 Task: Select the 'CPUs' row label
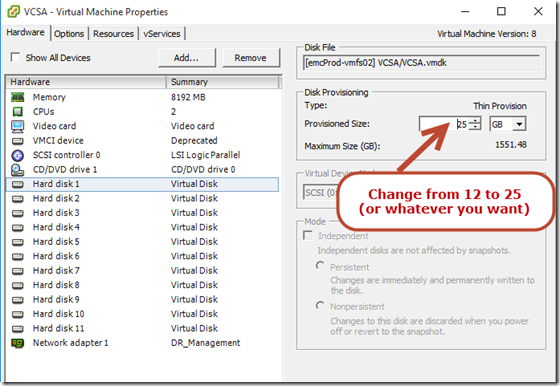click(44, 112)
